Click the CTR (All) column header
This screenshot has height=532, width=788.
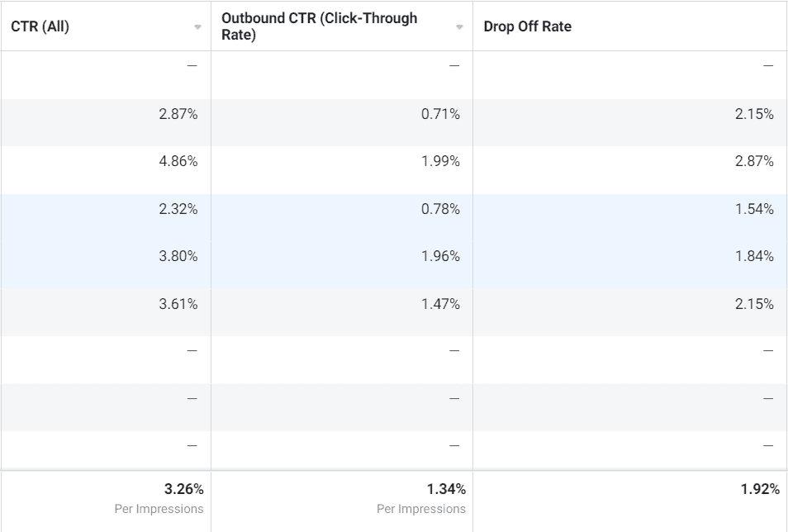[40, 26]
